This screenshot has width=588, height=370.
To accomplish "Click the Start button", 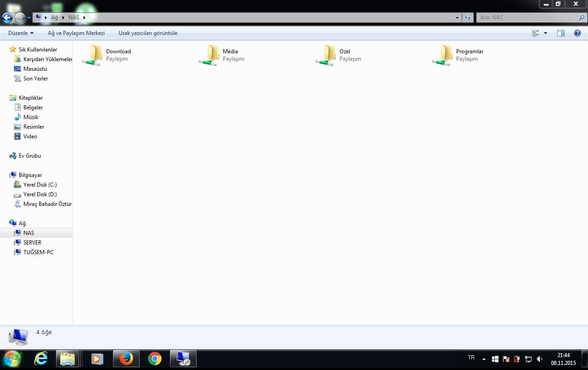I will 12,359.
